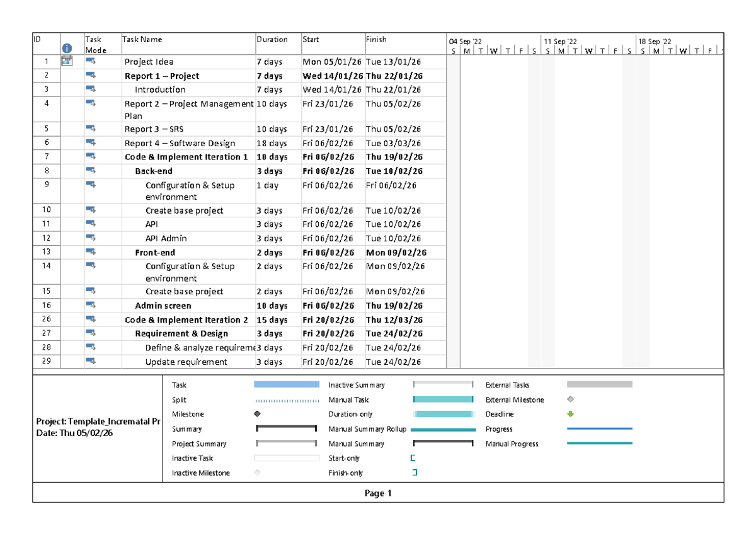756x535 pixels.
Task: Select the Admin screen task name
Action: (x=163, y=306)
